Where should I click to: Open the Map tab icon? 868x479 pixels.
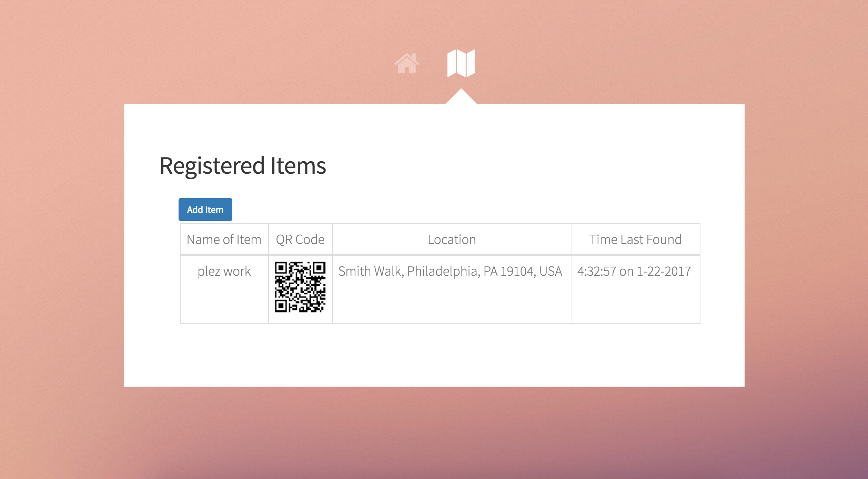461,63
